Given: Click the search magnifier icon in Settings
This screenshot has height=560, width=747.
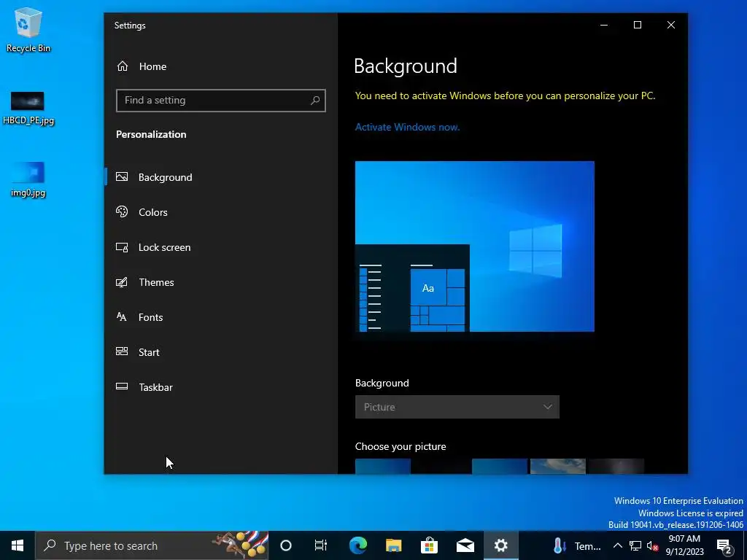Looking at the screenshot, I should (x=315, y=101).
